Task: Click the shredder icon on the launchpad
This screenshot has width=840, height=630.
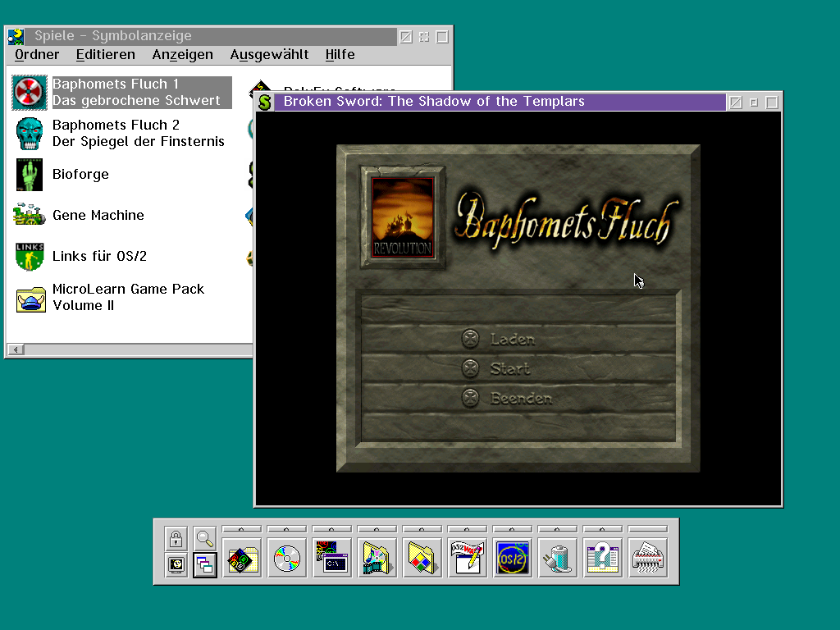Action: [x=648, y=558]
